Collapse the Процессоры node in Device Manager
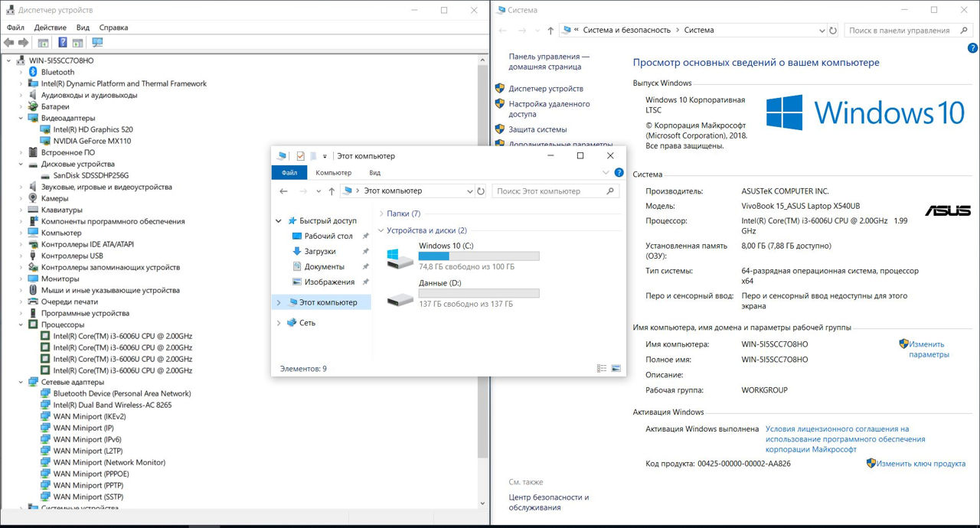Viewport: 980px width, 528px height. [x=21, y=324]
